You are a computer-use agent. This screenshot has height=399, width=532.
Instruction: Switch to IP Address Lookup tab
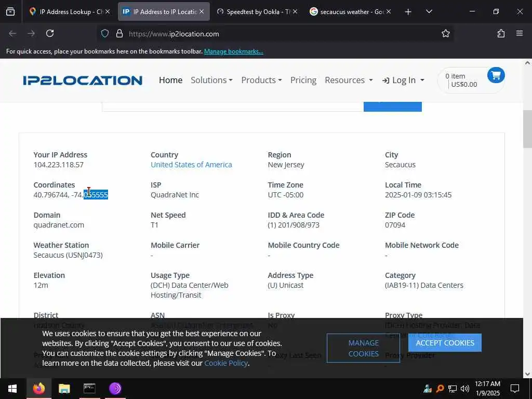[71, 12]
